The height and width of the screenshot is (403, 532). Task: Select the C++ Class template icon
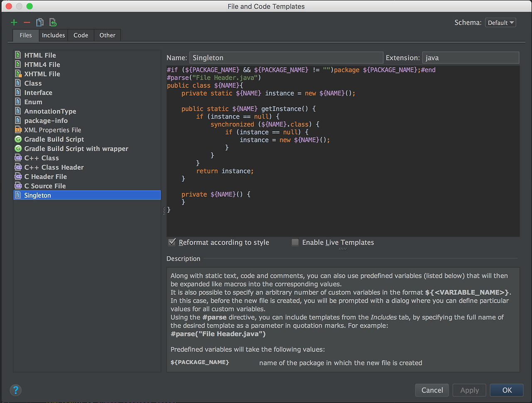pos(18,158)
